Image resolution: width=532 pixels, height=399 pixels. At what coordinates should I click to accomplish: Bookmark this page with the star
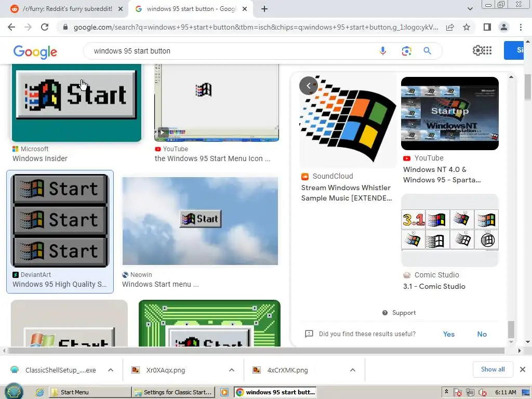(x=467, y=27)
